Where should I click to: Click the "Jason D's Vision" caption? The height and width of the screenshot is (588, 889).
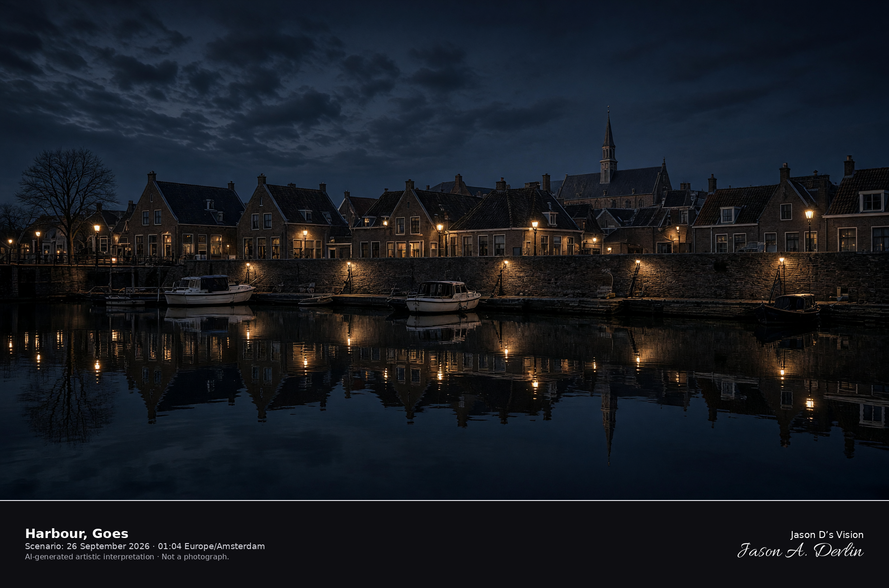[x=826, y=535]
